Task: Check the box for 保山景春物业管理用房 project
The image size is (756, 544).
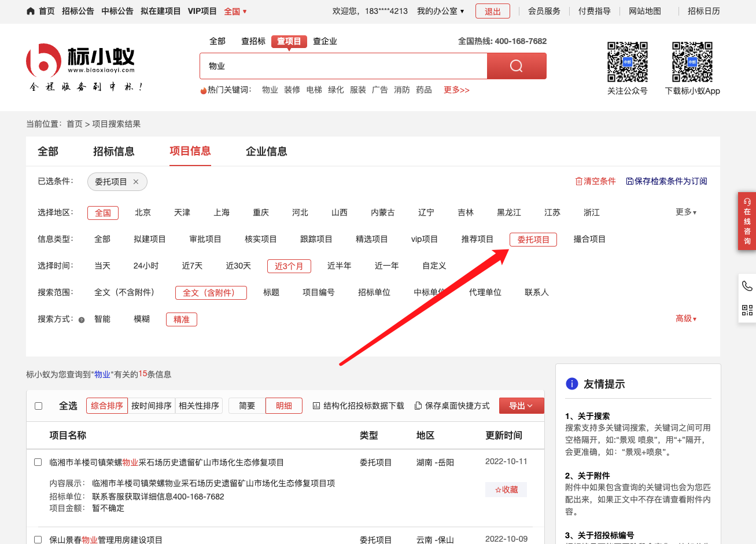Action: click(38, 539)
